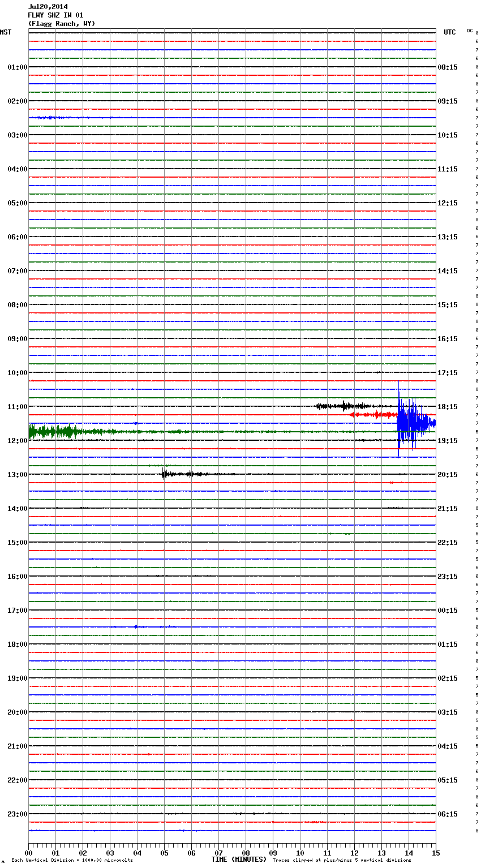Select the 11:00 MST time label
The image size is (481, 868).
tap(17, 407)
